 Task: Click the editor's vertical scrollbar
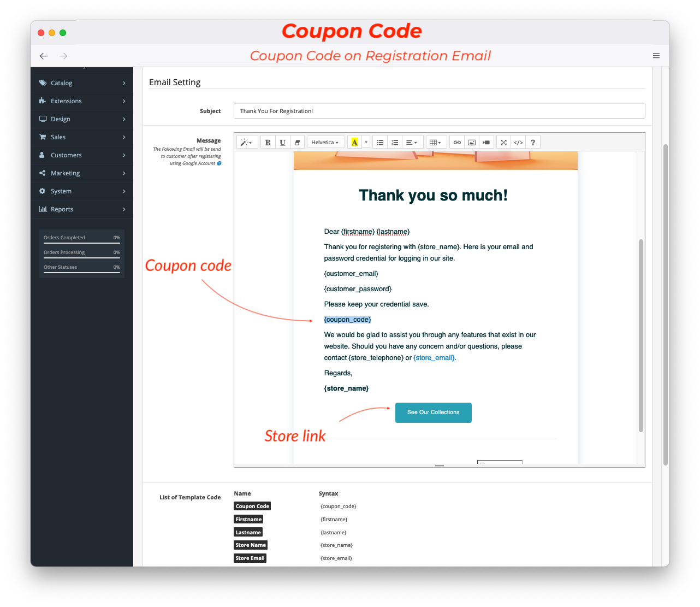tap(641, 335)
